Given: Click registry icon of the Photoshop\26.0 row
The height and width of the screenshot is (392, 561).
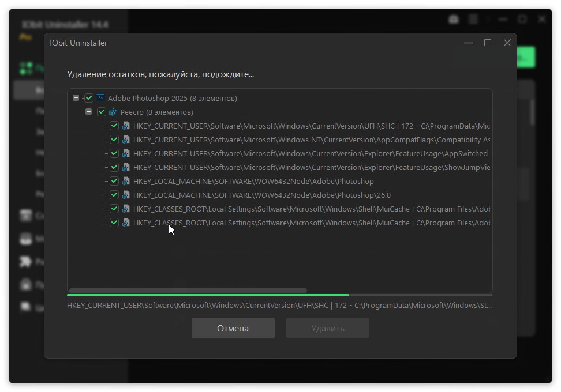Looking at the screenshot, I should [x=126, y=195].
